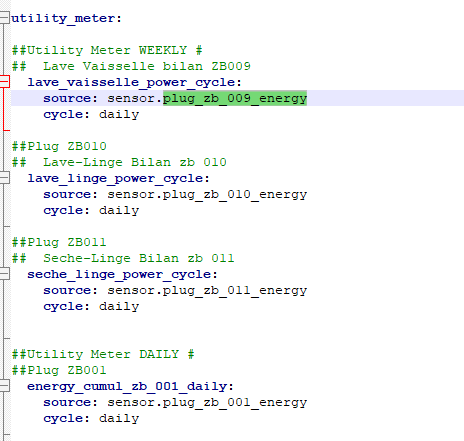Click sensor.plug_zb_001_energy source value
Viewport: 464px width, 441px height.
coord(207,402)
